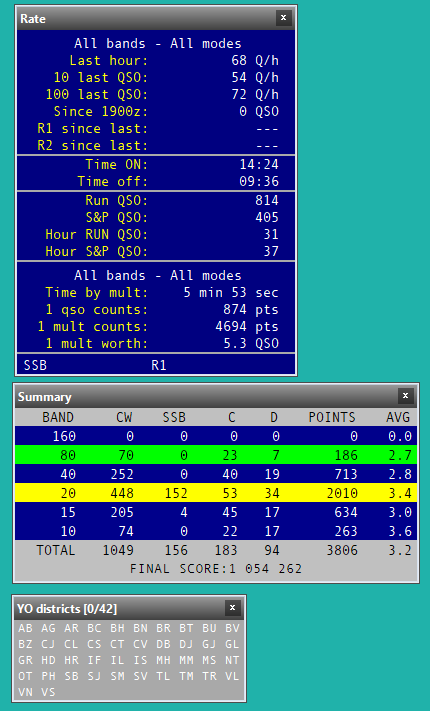Image resolution: width=430 pixels, height=711 pixels.
Task: Click the 40 band row label
Action: click(x=68, y=474)
